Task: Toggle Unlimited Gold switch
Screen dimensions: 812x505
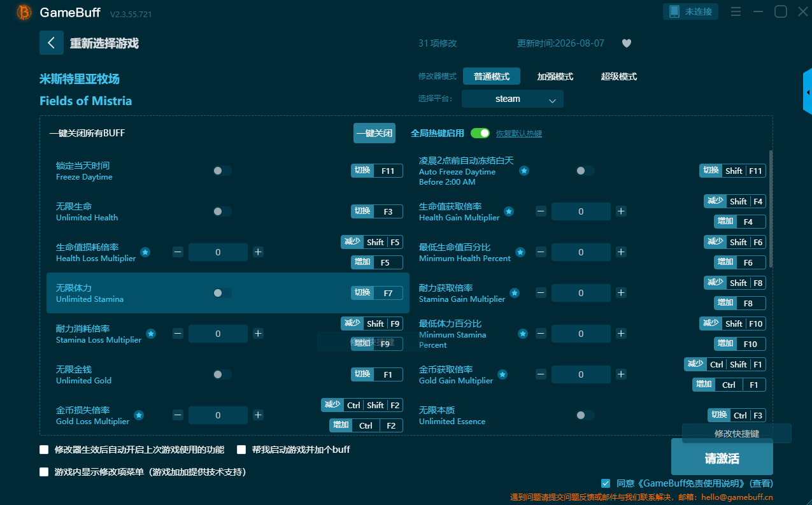Action: tap(222, 374)
